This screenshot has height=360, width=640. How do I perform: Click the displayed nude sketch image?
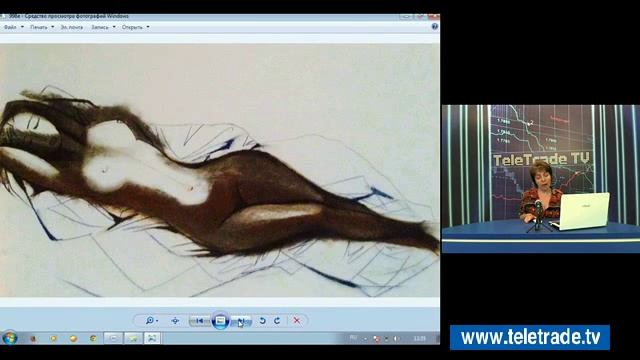pos(220,171)
